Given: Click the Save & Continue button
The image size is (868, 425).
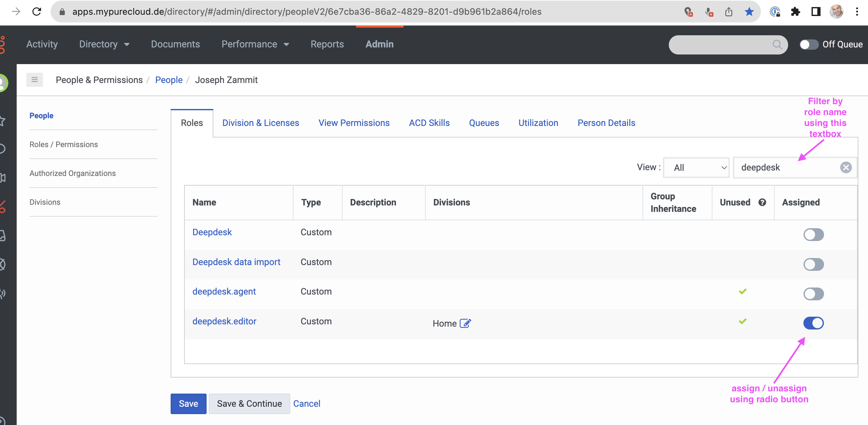Looking at the screenshot, I should click(x=249, y=404).
